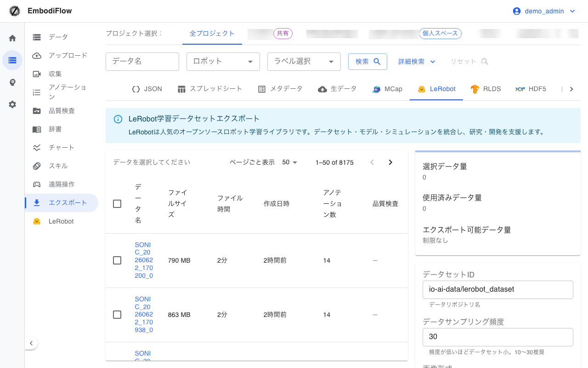This screenshot has height=368, width=588.
Task: Switch to the MCap tab
Action: click(387, 89)
